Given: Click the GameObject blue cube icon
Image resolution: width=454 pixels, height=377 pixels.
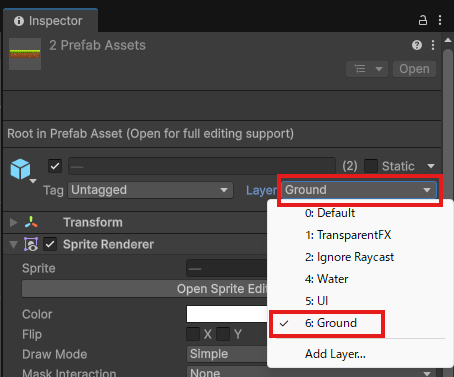Looking at the screenshot, I should click(20, 169).
